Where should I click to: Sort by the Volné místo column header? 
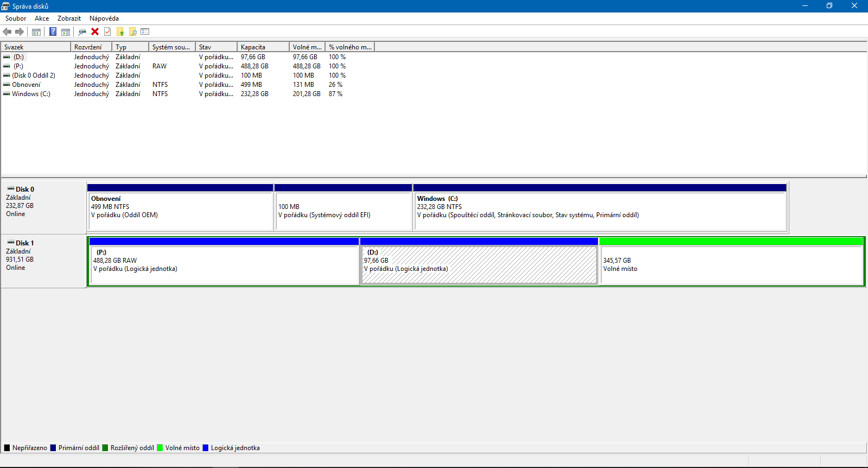(308, 47)
